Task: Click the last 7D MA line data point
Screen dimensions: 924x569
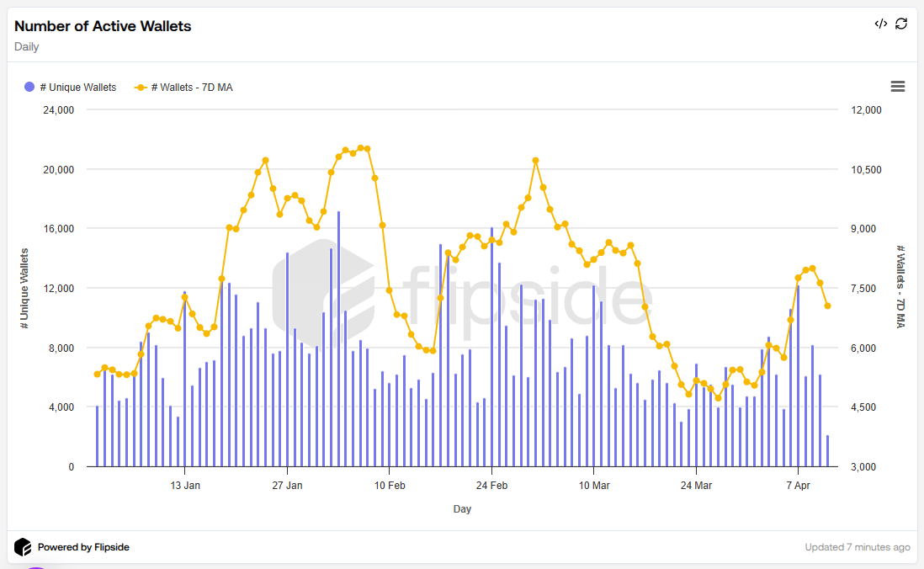Action: [x=827, y=306]
